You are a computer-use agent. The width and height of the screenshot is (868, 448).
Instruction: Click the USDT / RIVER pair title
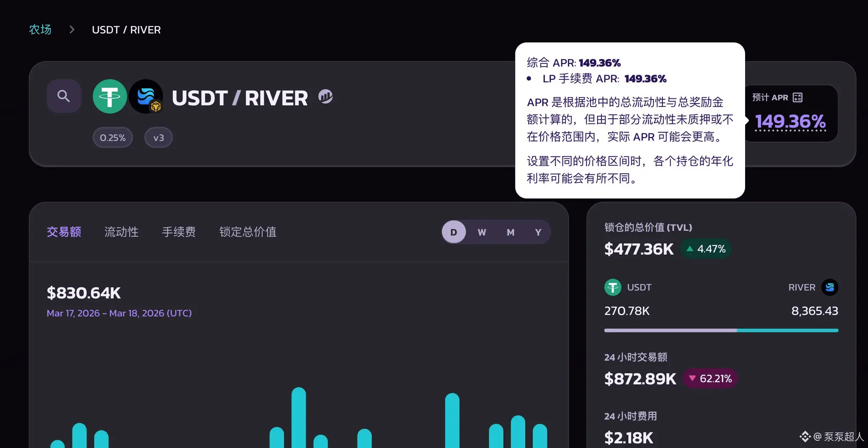tap(240, 98)
